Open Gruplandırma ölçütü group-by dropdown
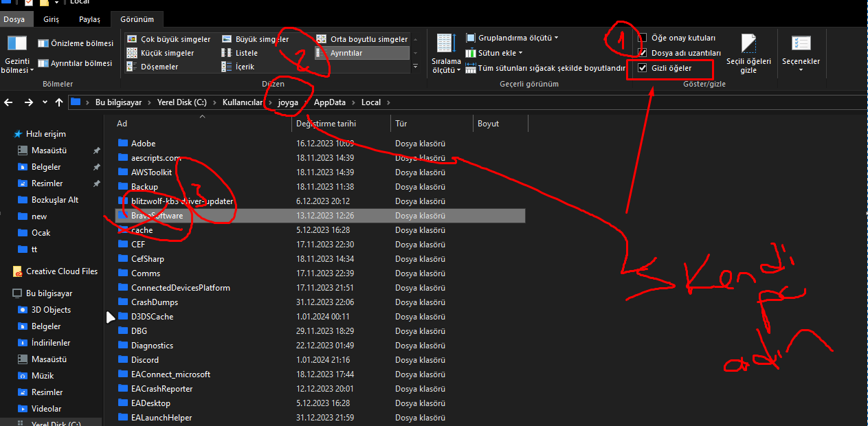868x426 pixels. click(512, 38)
